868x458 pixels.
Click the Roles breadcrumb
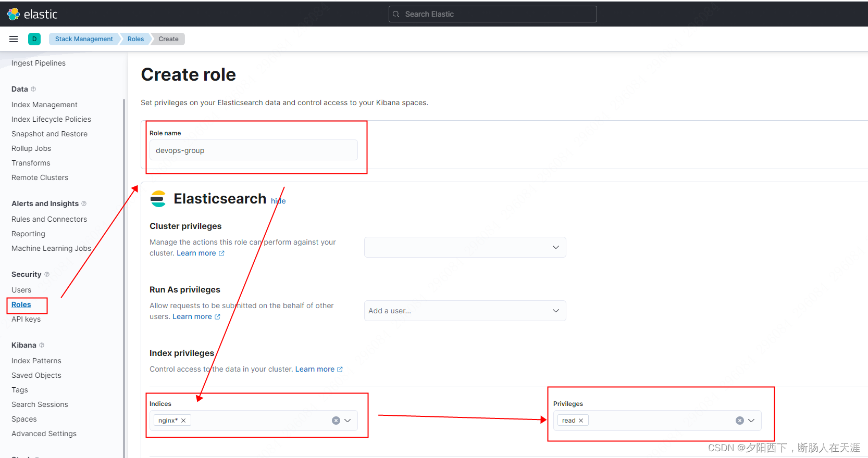click(135, 39)
